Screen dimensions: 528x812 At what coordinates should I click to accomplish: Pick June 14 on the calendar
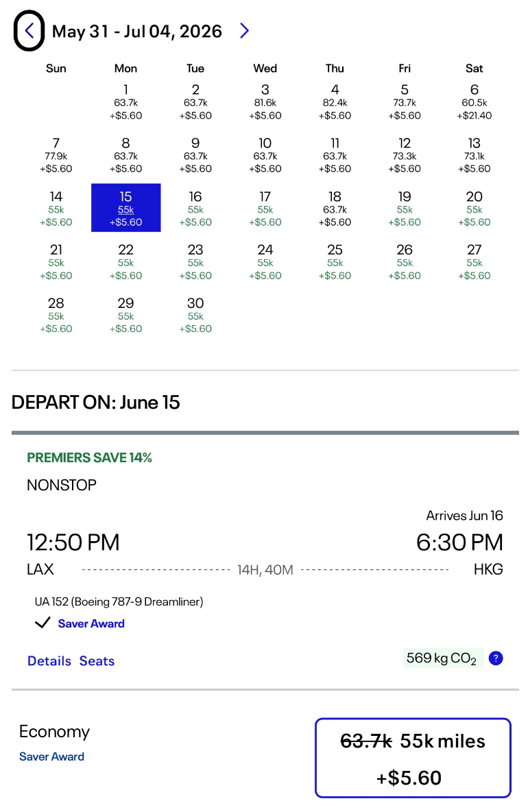pyautogui.click(x=56, y=208)
